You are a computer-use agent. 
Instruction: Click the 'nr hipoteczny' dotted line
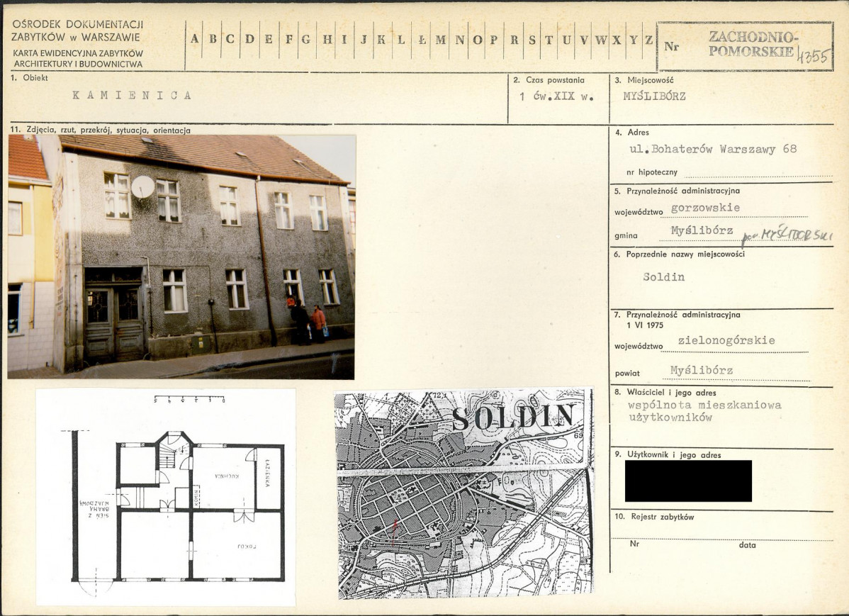click(758, 172)
